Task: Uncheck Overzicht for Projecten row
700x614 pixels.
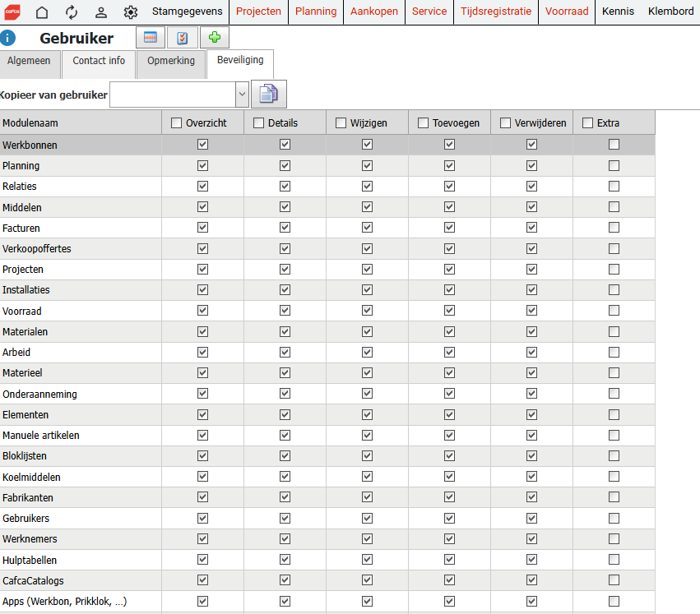Action: pyautogui.click(x=202, y=270)
